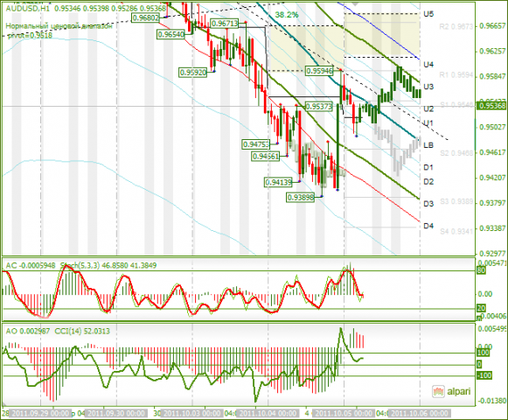Click the Stochastic 80 level marker
The image size is (508, 420).
click(x=481, y=270)
